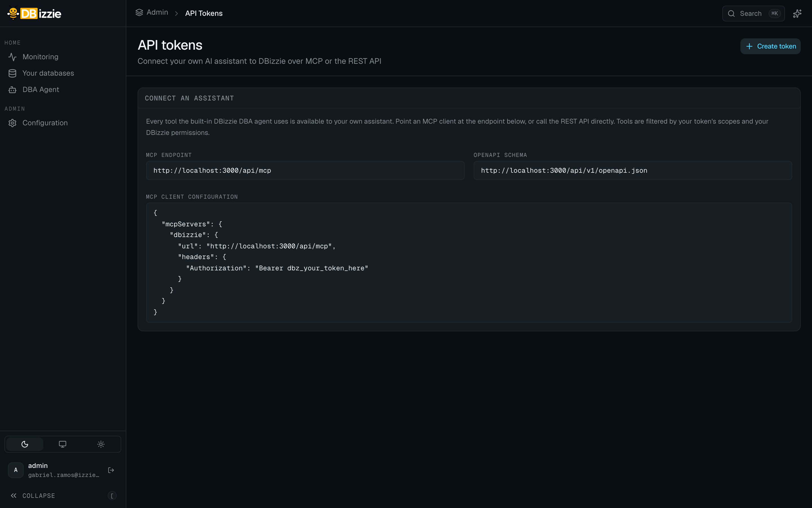This screenshot has height=508, width=812.
Task: Click the "mcpServers" line in config
Action: pos(192,224)
